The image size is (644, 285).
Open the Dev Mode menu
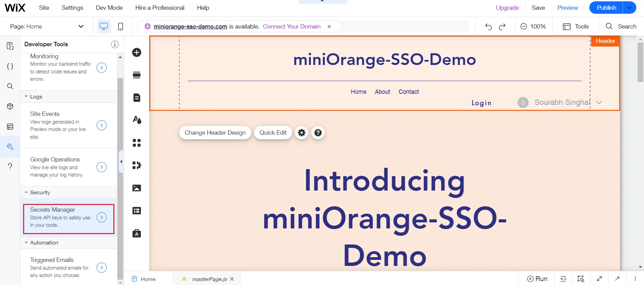pyautogui.click(x=109, y=8)
